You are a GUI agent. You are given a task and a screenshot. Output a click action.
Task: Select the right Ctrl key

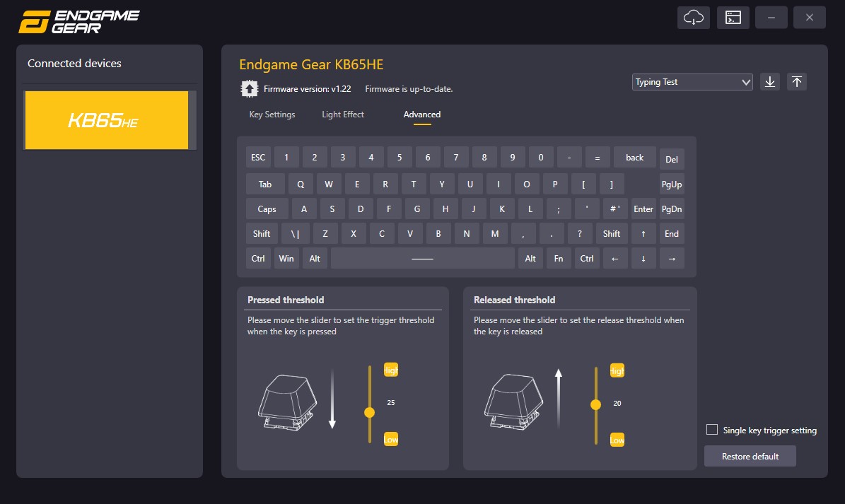[x=587, y=259]
